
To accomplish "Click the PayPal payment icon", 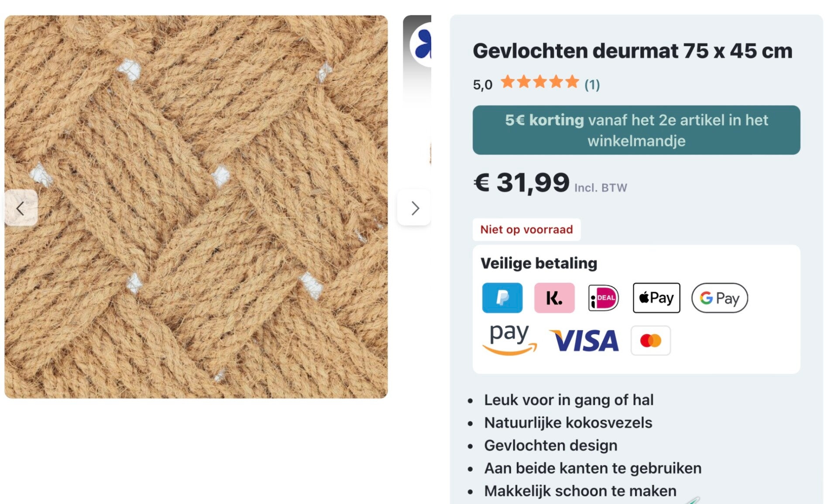I will coord(502,298).
